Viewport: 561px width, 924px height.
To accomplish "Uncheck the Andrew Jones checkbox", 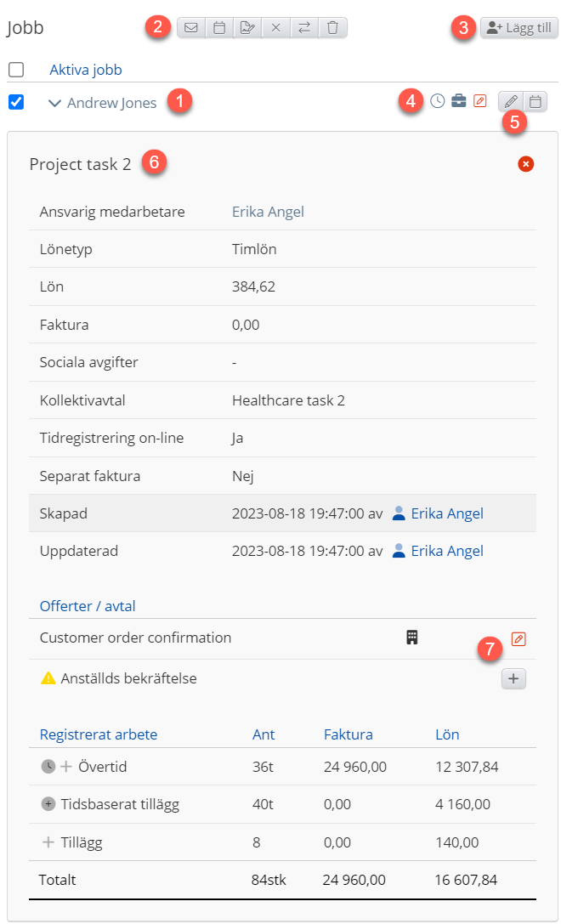I will tap(16, 102).
